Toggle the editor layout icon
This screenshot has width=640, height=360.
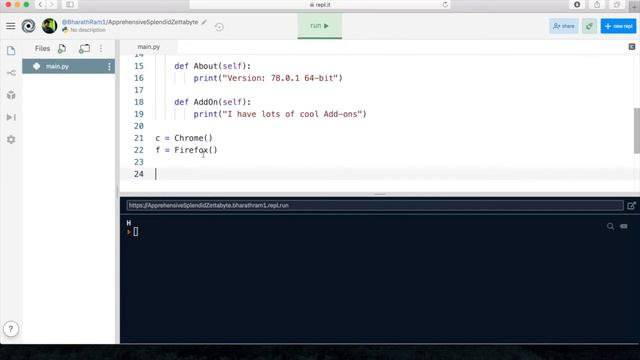coord(632,47)
